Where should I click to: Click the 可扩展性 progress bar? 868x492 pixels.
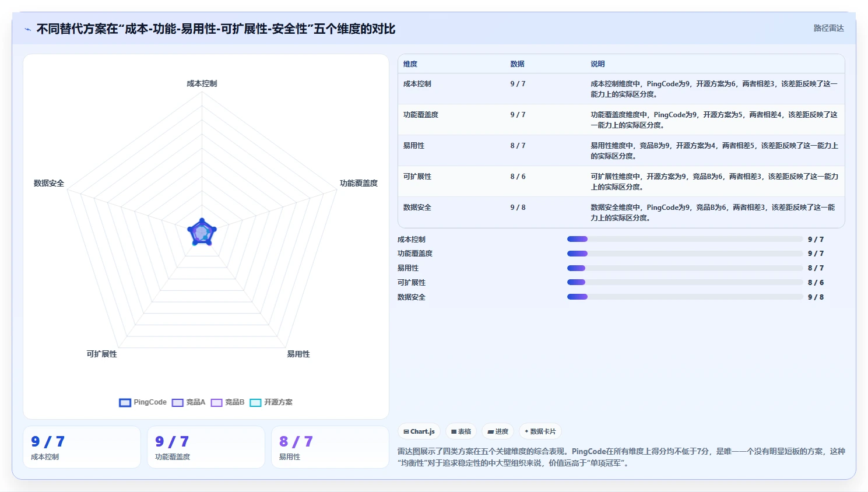685,282
